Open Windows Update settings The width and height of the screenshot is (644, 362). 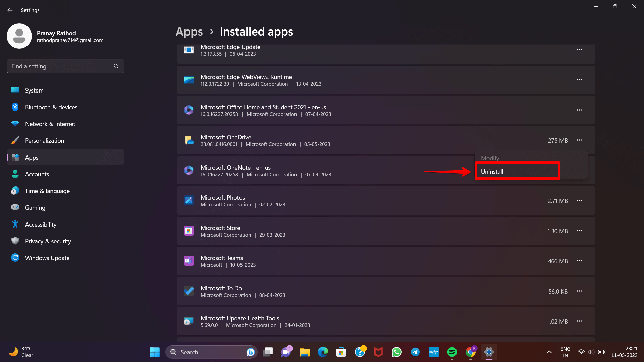[65, 258]
